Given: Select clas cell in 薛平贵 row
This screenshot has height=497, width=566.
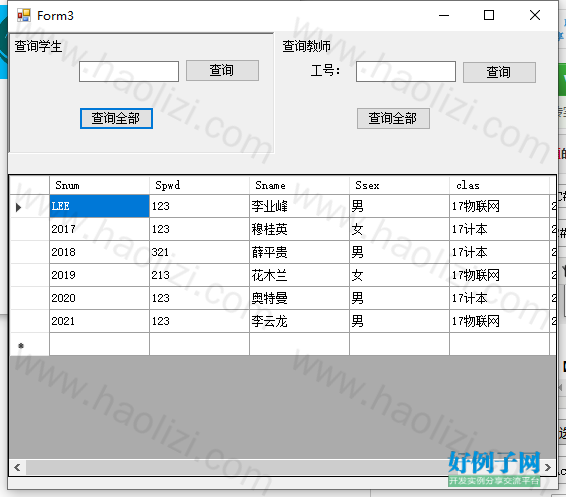Looking at the screenshot, I should tap(499, 252).
